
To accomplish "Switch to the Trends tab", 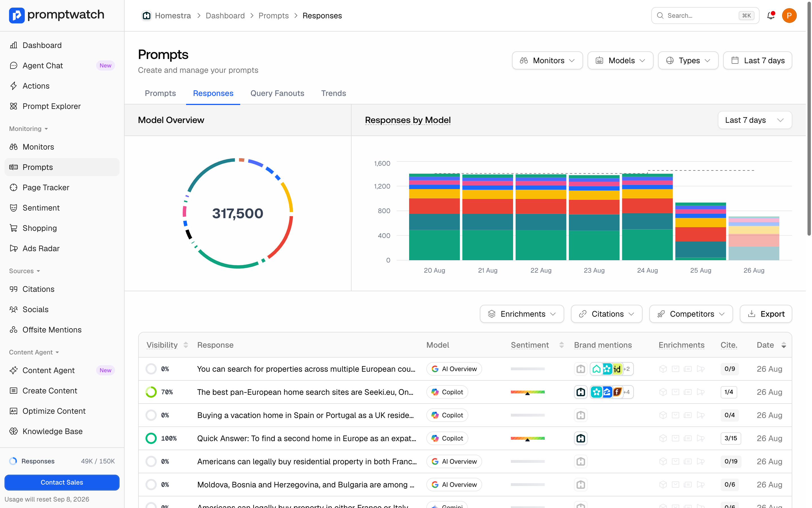I will pos(334,93).
